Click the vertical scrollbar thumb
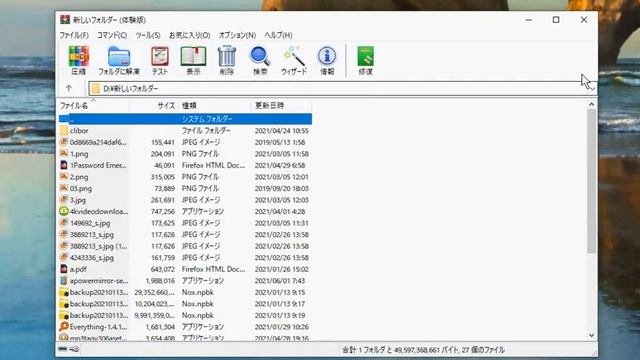The height and width of the screenshot is (360, 640). pos(591,181)
